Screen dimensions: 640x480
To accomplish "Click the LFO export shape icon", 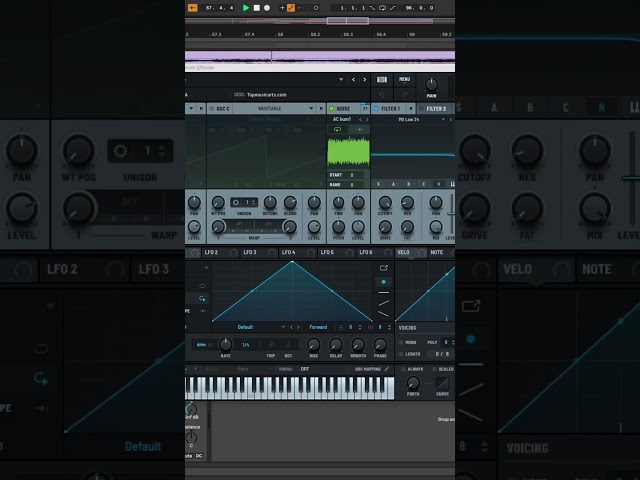I will point(384,268).
